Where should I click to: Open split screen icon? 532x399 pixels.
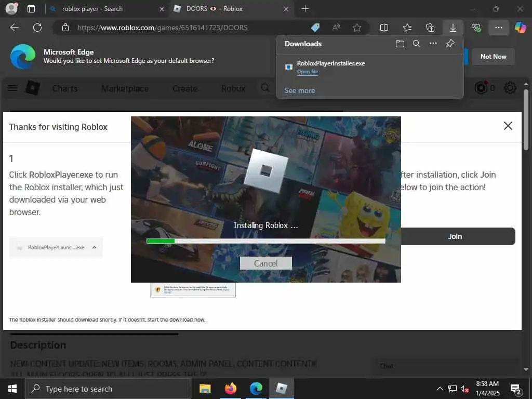(x=384, y=28)
